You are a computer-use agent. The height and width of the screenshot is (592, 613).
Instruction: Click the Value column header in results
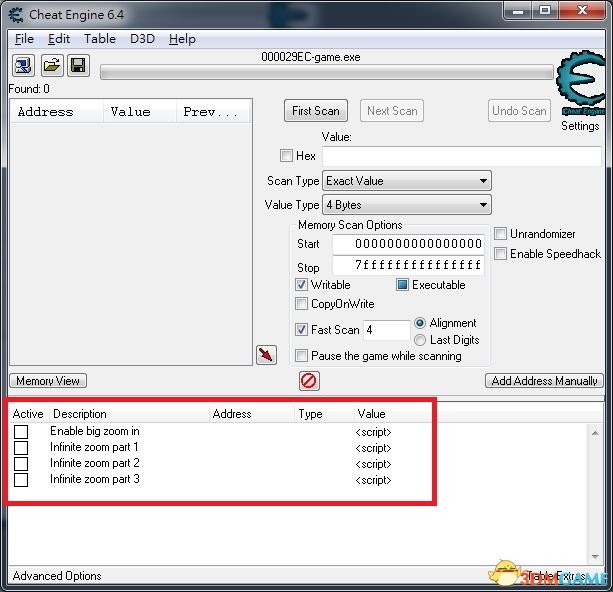[140, 112]
